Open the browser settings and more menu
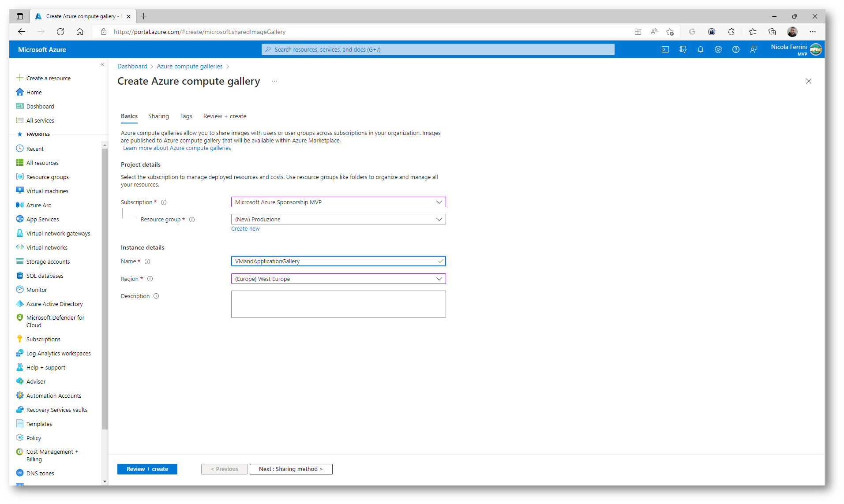The image size is (844, 504). click(x=813, y=32)
